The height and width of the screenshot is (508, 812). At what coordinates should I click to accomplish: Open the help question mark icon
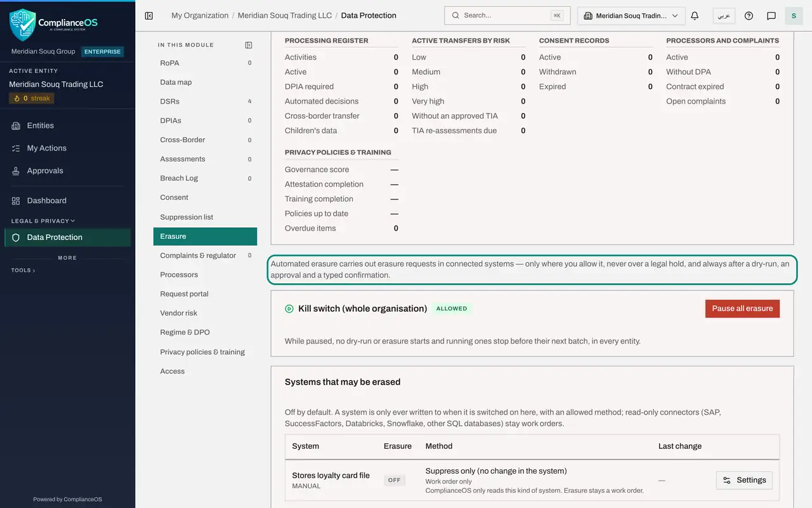point(749,15)
